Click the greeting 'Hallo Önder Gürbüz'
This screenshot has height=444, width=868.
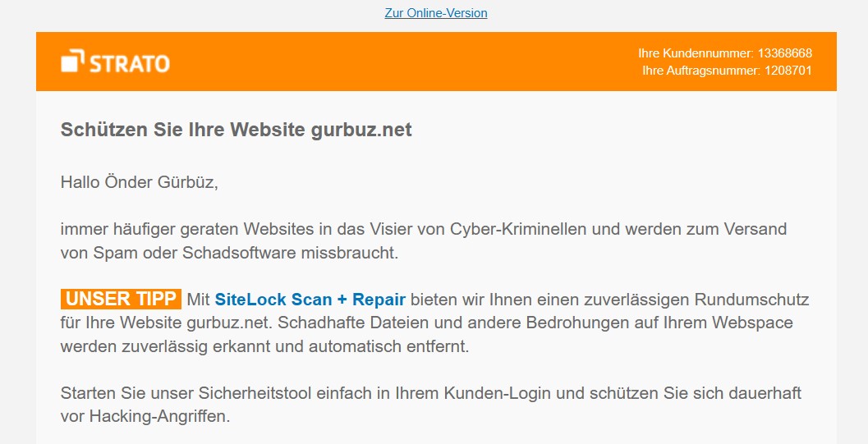click(x=138, y=182)
